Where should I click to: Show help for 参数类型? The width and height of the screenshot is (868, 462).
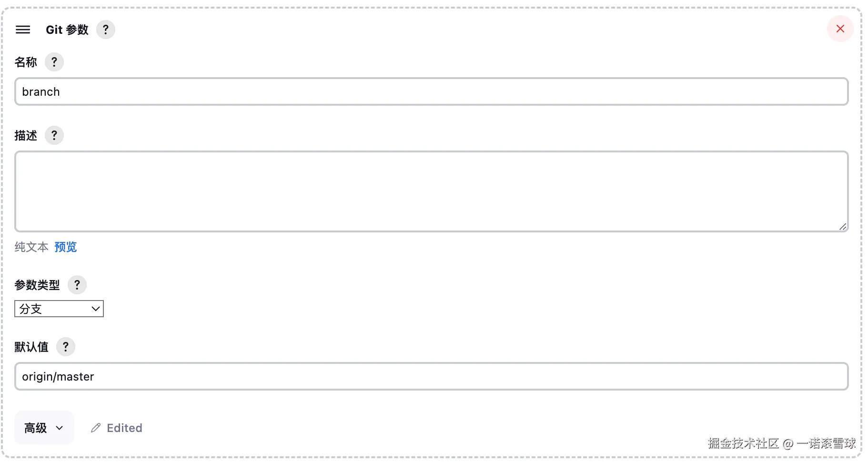[77, 285]
